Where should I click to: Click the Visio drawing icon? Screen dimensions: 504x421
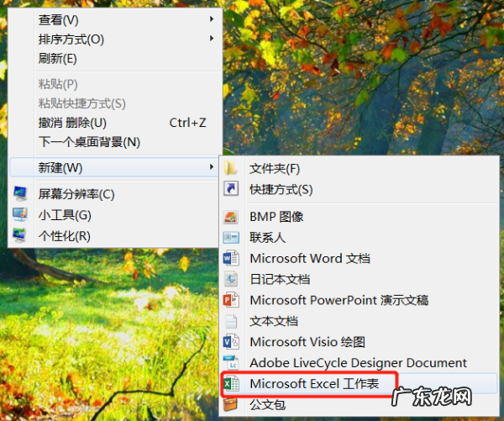coord(231,342)
